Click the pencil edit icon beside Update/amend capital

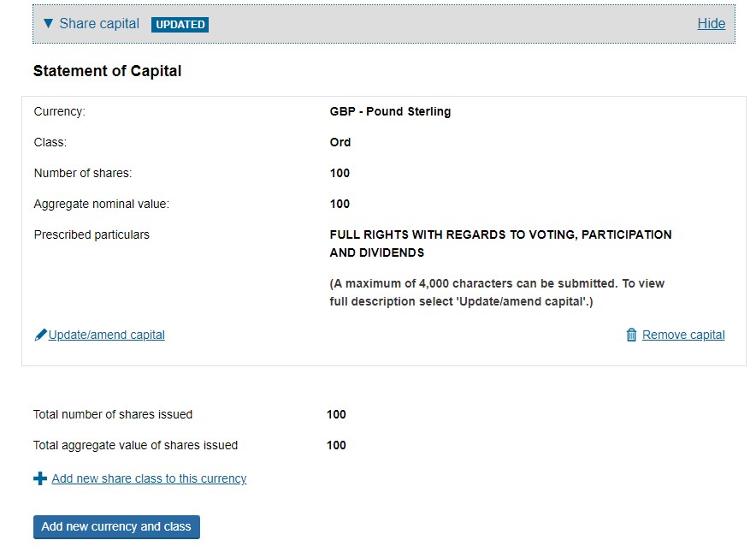click(40, 334)
